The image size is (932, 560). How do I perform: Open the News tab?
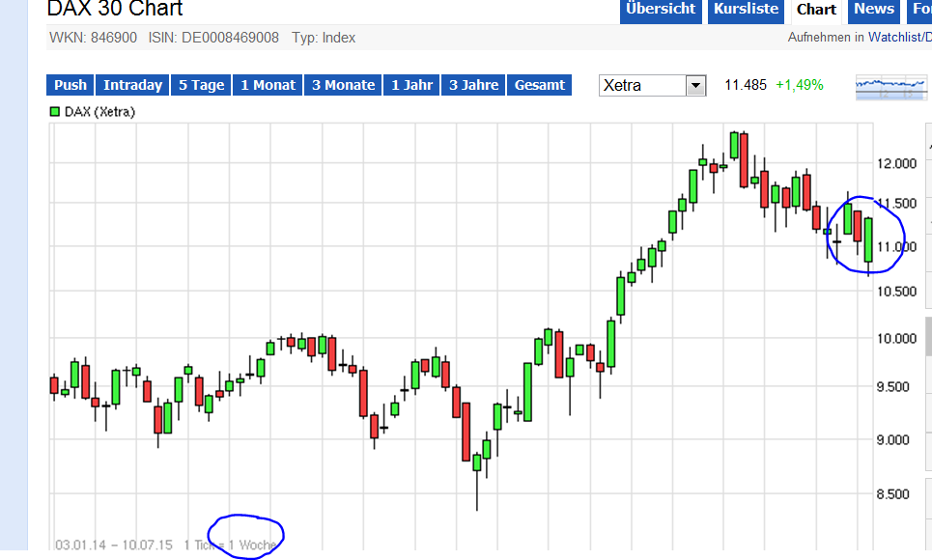[x=874, y=10]
